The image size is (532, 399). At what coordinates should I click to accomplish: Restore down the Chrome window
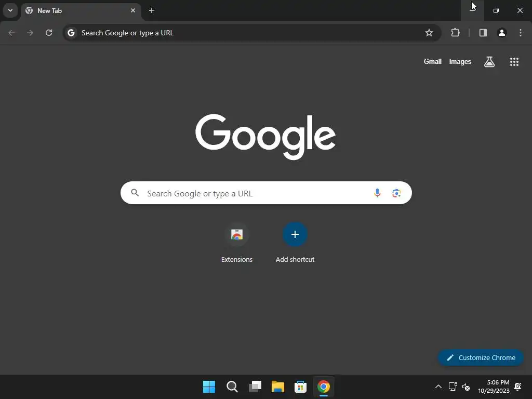(496, 10)
